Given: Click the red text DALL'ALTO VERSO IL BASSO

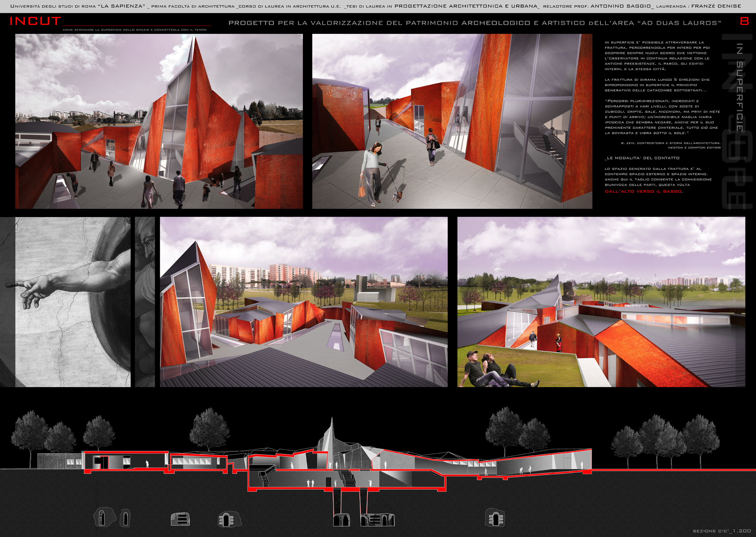Looking at the screenshot, I should (643, 191).
